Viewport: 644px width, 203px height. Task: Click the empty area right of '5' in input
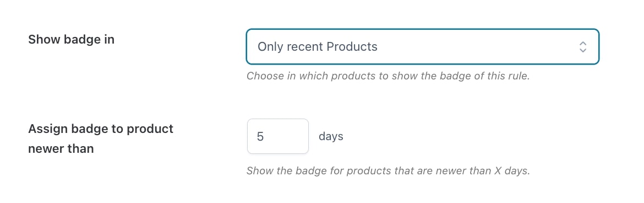coord(286,136)
